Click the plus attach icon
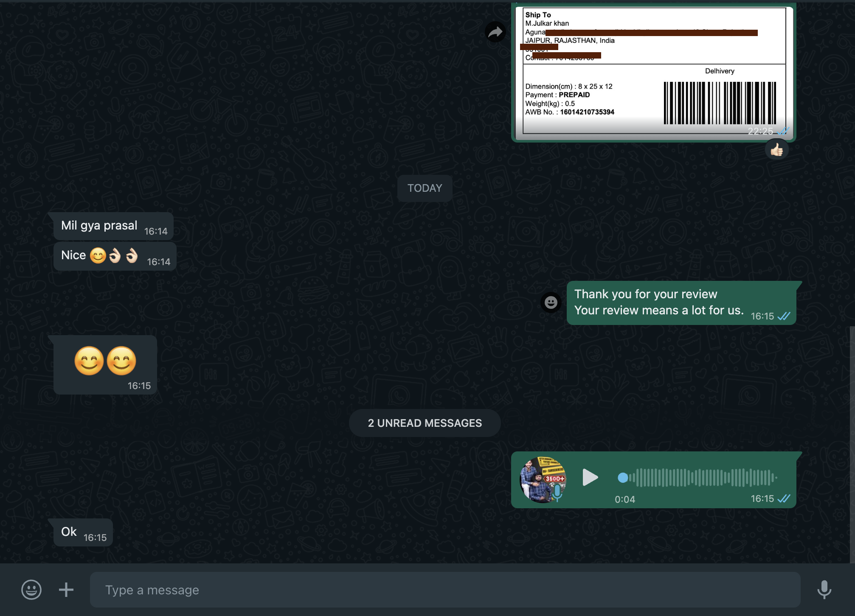855x616 pixels. click(66, 590)
